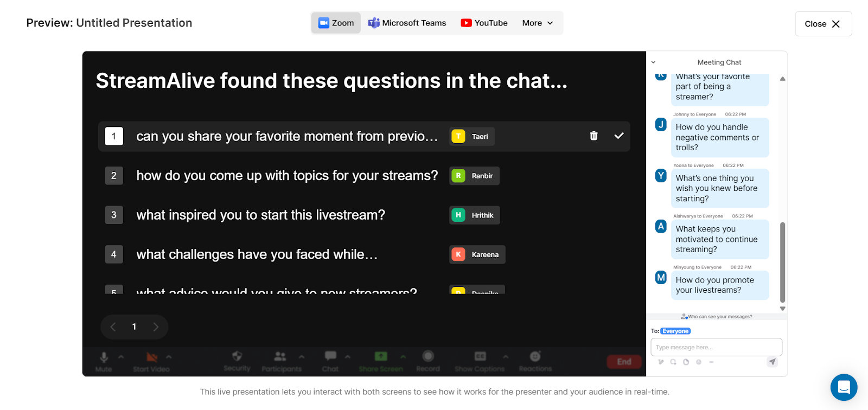The image size is (868, 410).
Task: Click Aishwarya's A avatar in Meeting Chat
Action: [661, 226]
